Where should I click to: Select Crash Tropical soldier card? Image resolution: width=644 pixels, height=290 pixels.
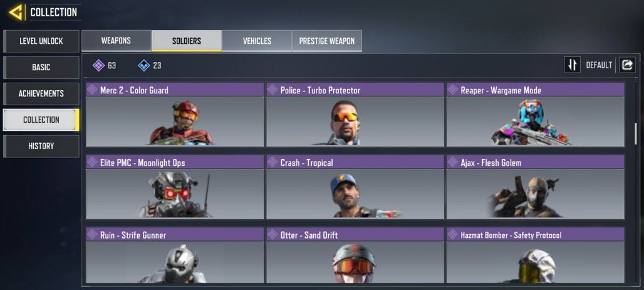pyautogui.click(x=355, y=187)
